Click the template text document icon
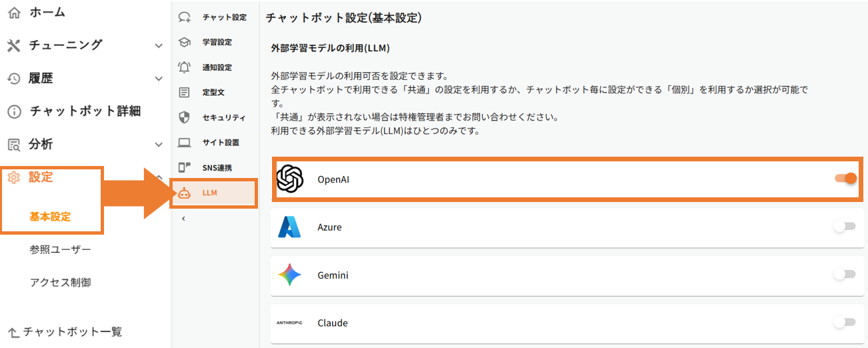The height and width of the screenshot is (348, 868). coord(185,92)
